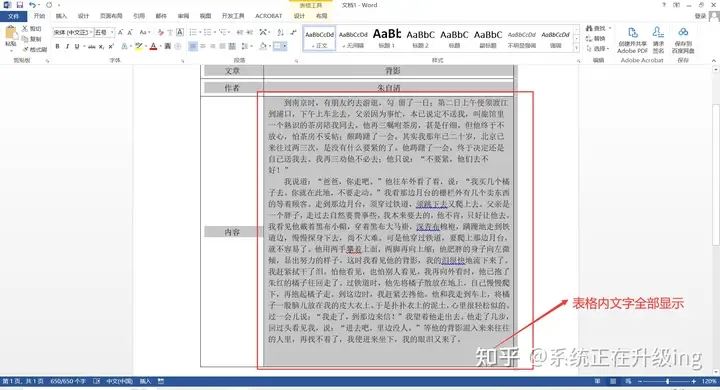
Task: Click the show paragraph marks icon
Action: coord(293,32)
